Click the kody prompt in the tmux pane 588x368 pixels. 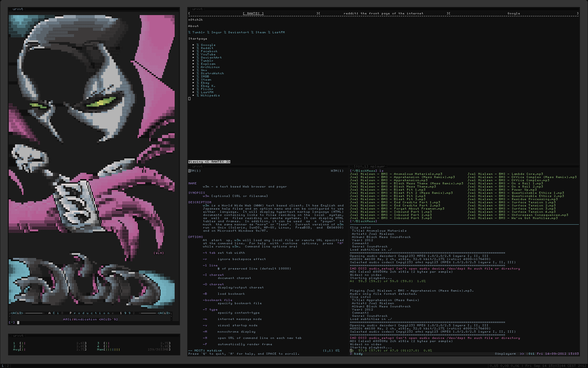[x=356, y=354]
